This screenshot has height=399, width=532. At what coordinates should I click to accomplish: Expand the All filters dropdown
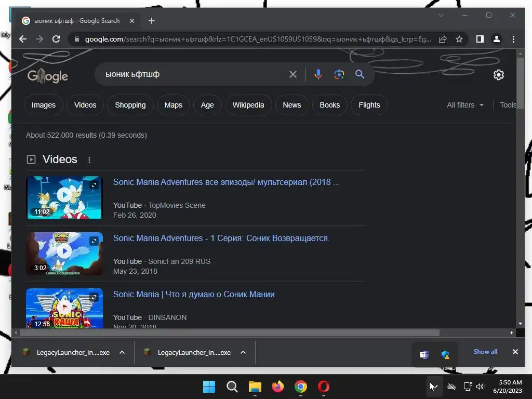(x=465, y=105)
